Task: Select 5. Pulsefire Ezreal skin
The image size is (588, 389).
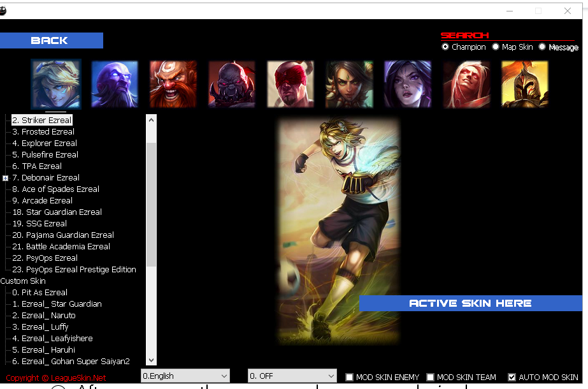Action: coord(45,155)
